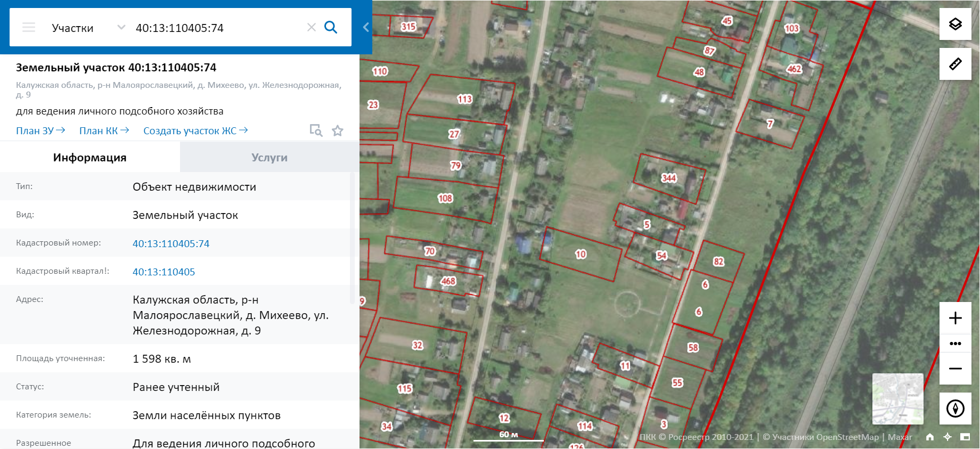Select parcel 27 on the map
980x449 pixels.
(x=454, y=134)
